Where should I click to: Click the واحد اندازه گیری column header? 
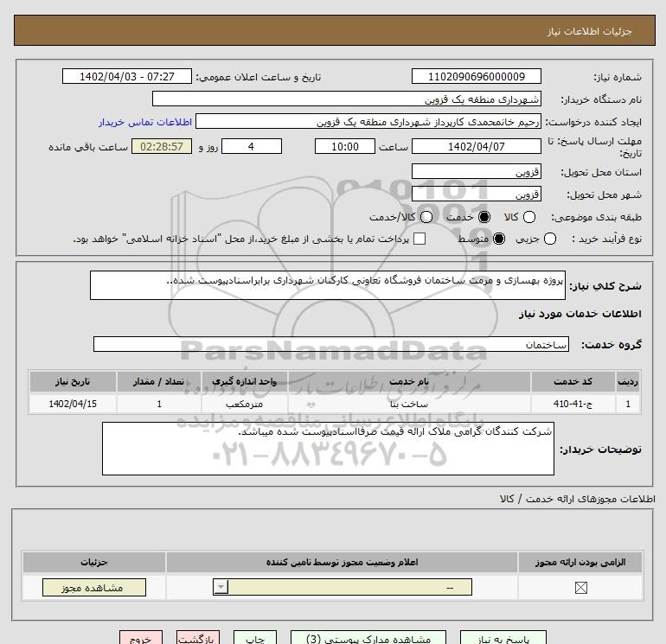[244, 381]
